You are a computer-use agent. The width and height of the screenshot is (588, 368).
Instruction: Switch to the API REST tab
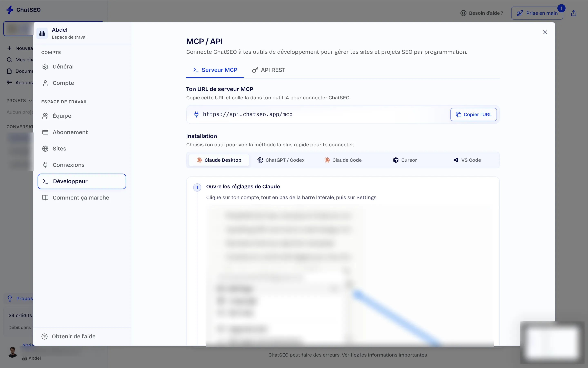[268, 70]
